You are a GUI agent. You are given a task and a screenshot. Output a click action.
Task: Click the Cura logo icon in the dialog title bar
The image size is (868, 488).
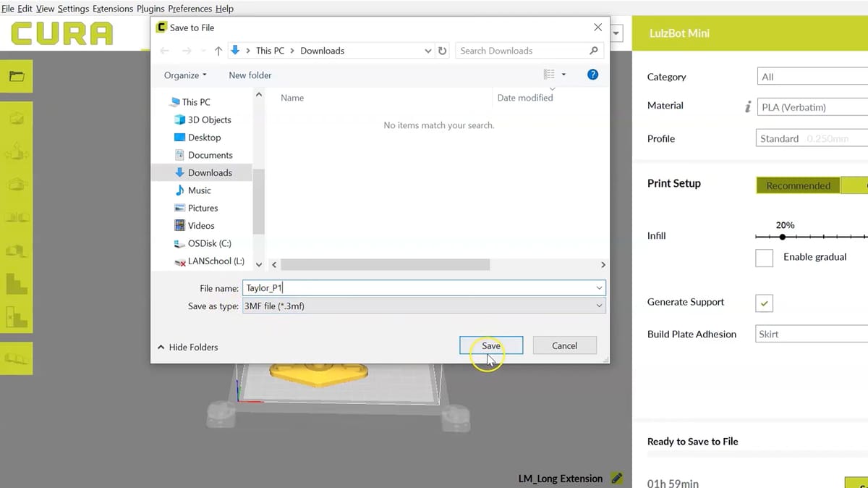click(161, 28)
